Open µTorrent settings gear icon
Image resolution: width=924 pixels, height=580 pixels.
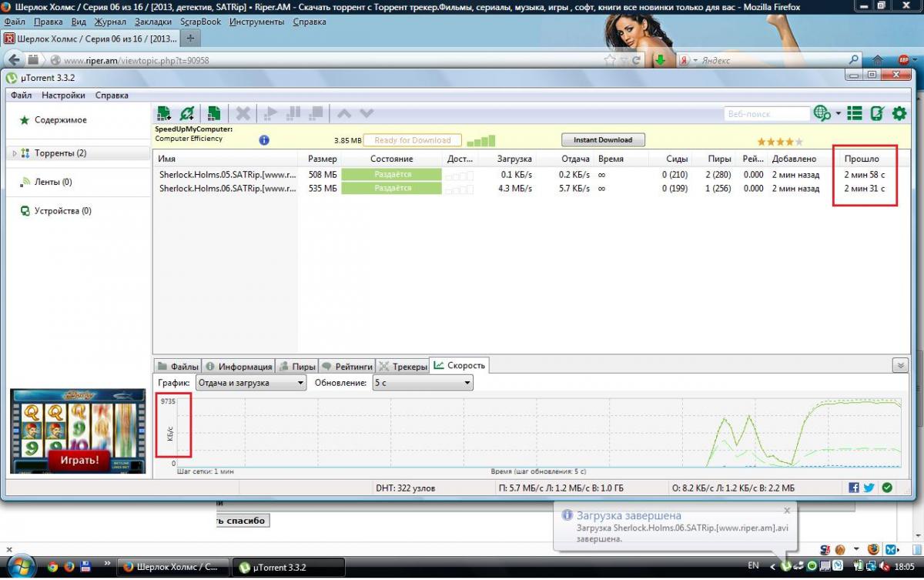pos(899,114)
